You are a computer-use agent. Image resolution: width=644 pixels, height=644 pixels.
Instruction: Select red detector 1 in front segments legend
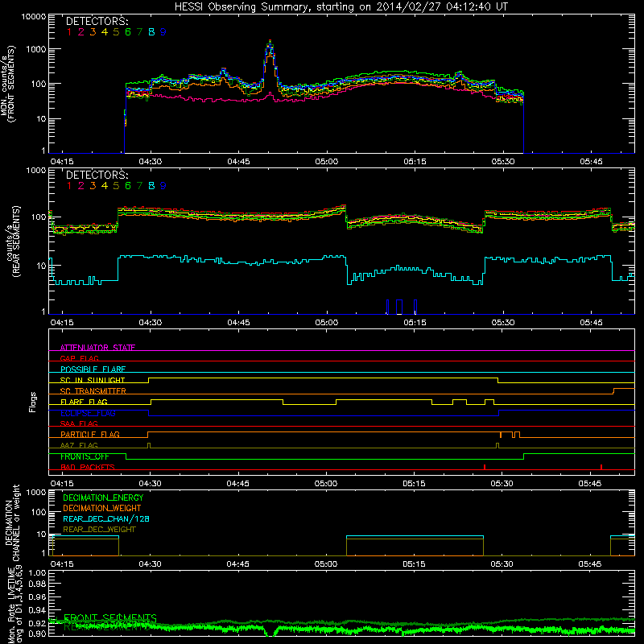69,32
